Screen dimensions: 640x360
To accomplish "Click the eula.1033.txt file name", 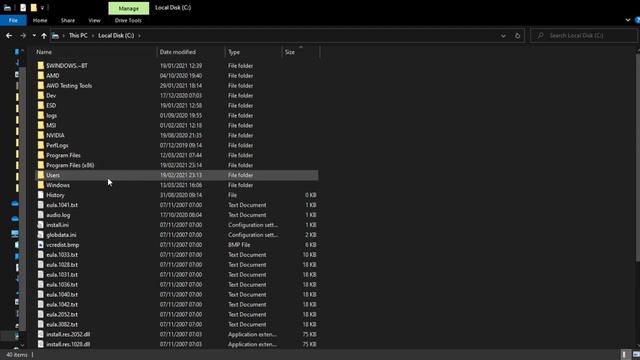I will point(62,255).
